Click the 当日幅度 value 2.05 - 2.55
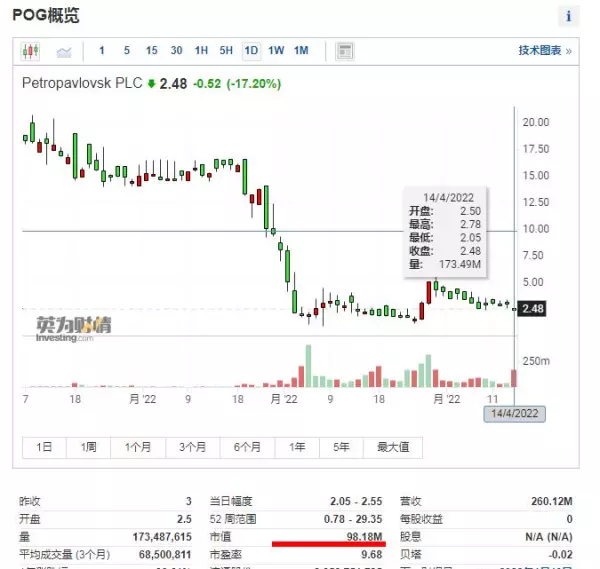600x569 pixels. tap(356, 501)
